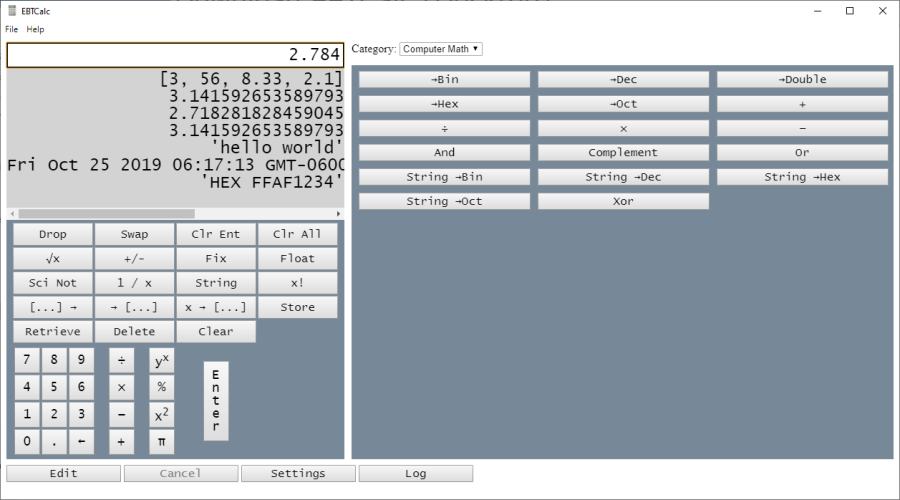Click the String →Bin button
900x500 pixels.
point(444,177)
